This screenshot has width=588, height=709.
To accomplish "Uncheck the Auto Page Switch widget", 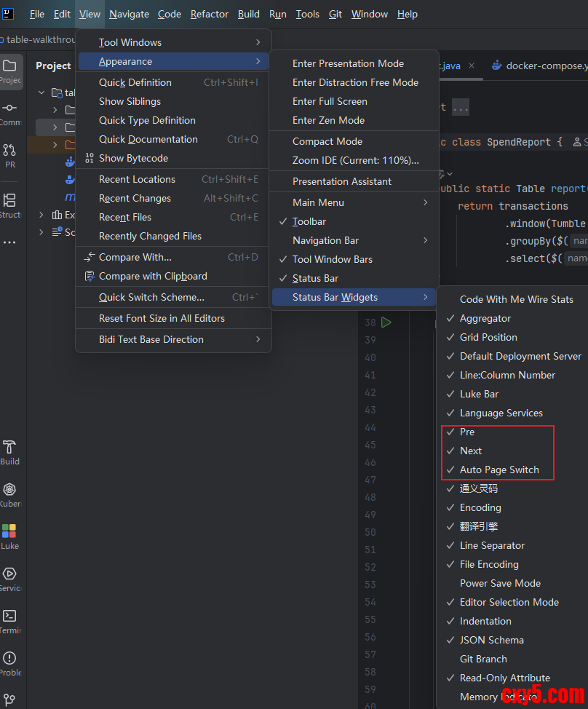I will pos(499,470).
